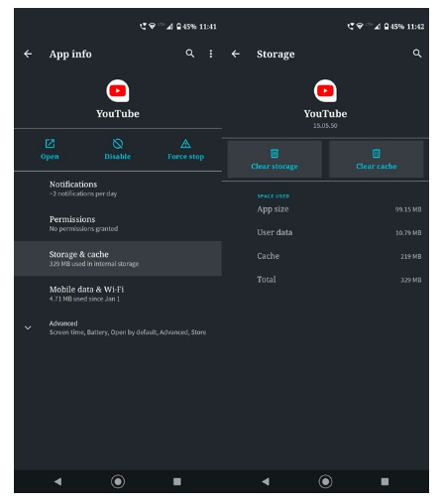
Task: Tap the YouTube app icon on App info
Action: click(118, 91)
